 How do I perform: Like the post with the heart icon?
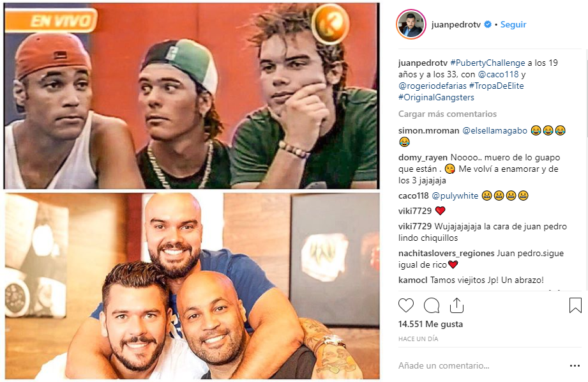tap(406, 305)
